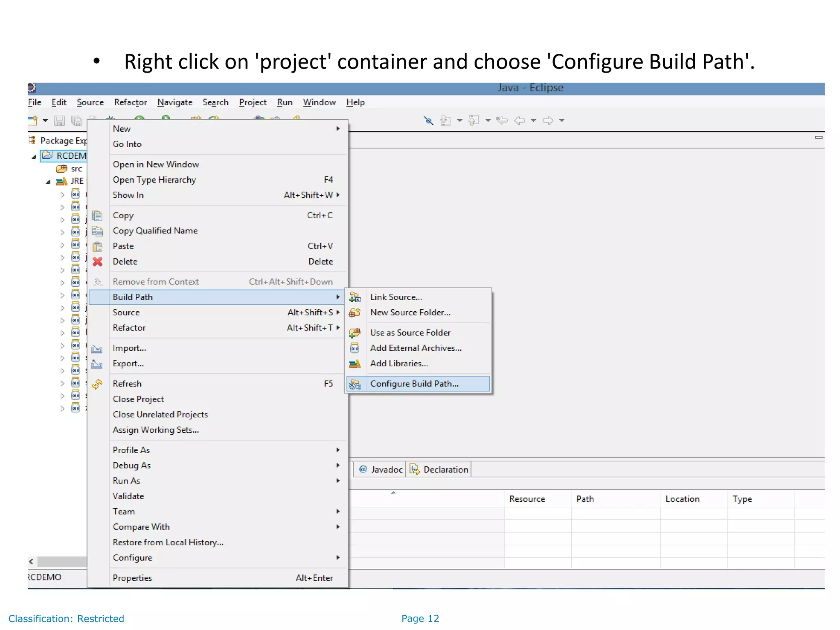The width and height of the screenshot is (840, 630).
Task: Choose Configure Build Path... submenu entry
Action: click(x=418, y=384)
